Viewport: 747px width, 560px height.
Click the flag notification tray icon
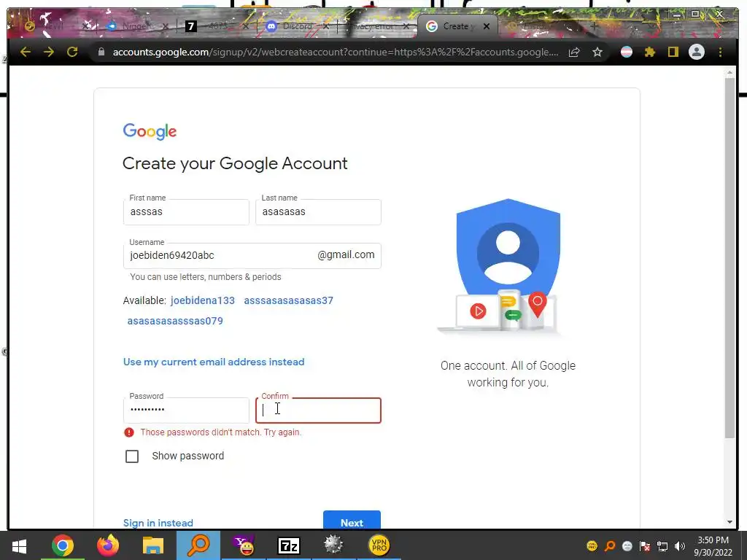point(645,546)
